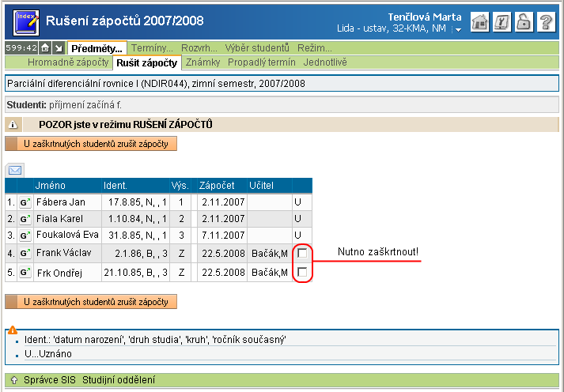Screen dimensions: 564x392
Task: Open the help question mark icon
Action: coord(546,22)
